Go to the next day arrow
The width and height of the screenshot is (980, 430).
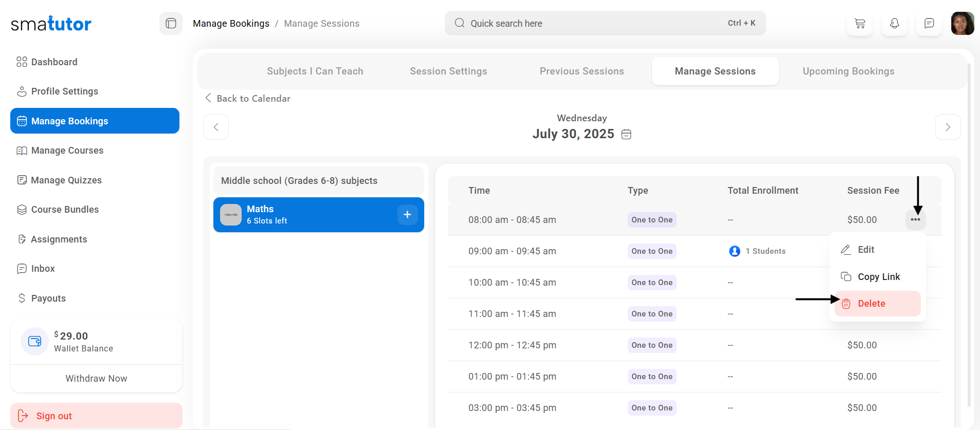[948, 127]
